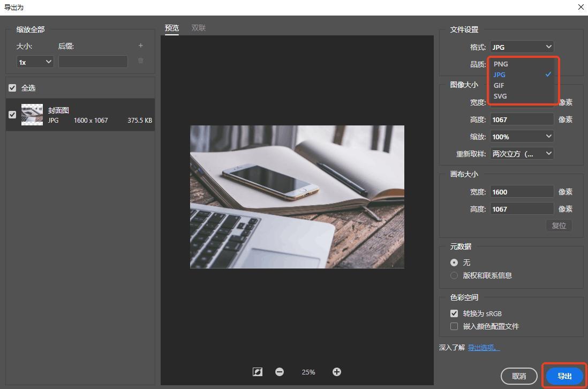
Task: Choose PNG from the format list
Action: coord(501,64)
